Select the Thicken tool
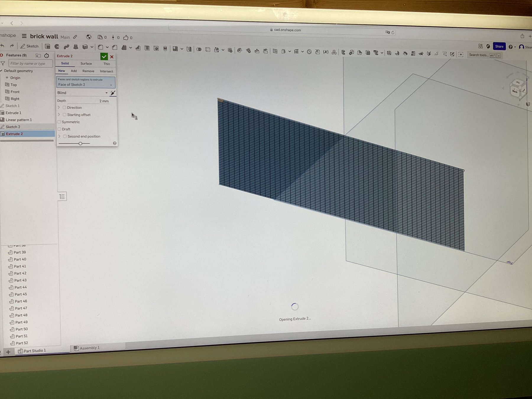Image resolution: width=532 pixels, height=399 pixels. [85, 47]
